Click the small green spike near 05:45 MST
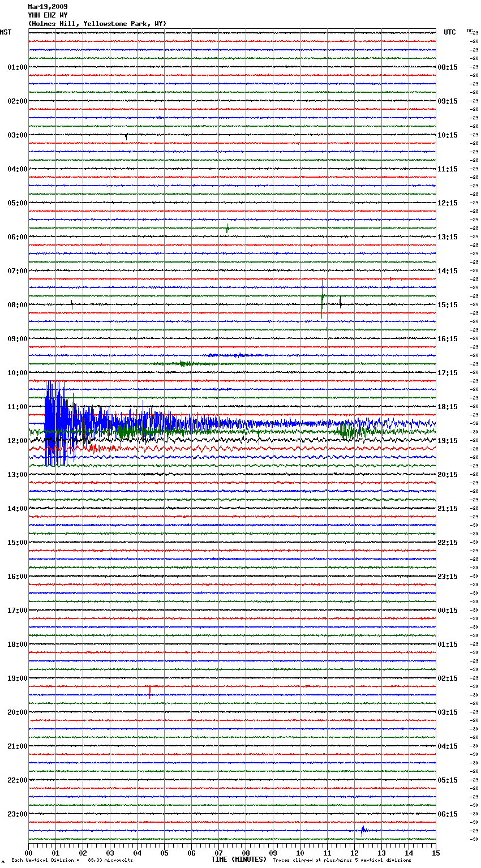The width and height of the screenshot is (481, 868). click(x=227, y=228)
